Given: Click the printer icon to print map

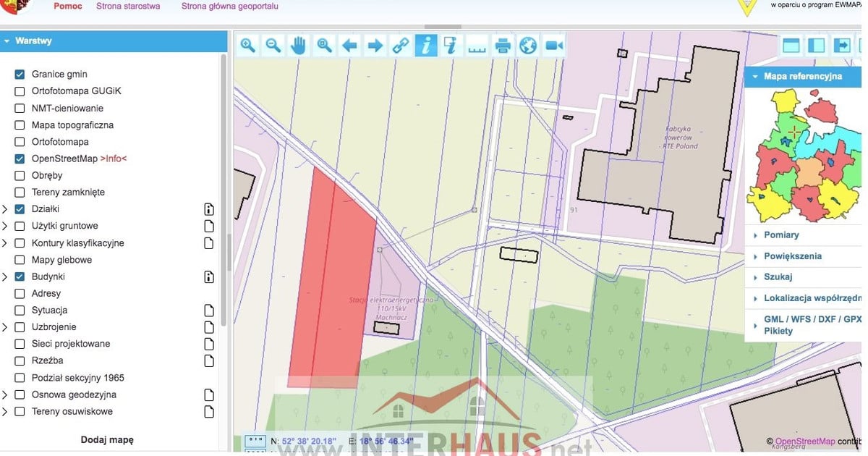Looking at the screenshot, I should (x=503, y=46).
